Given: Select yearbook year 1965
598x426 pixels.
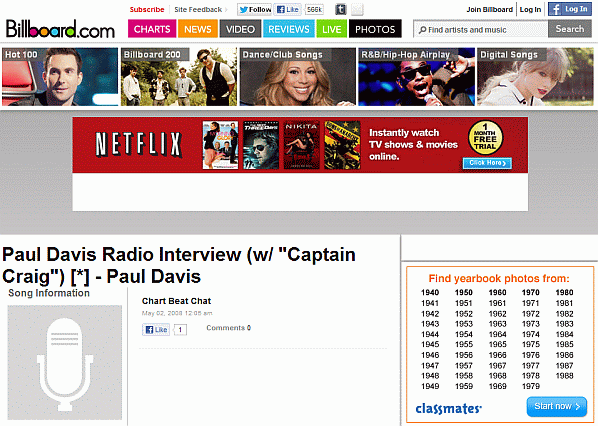Looking at the screenshot, I should click(x=497, y=344).
